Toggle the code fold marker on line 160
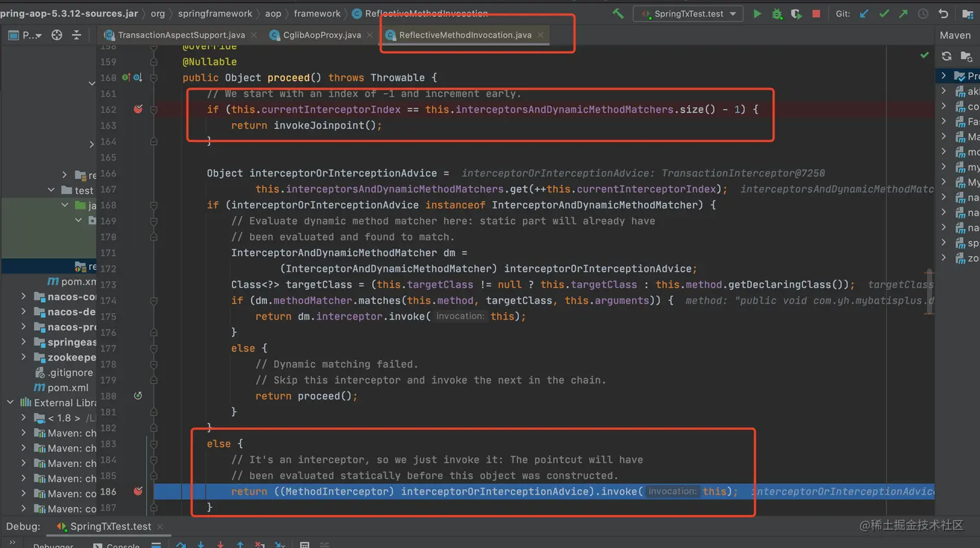The image size is (980, 548). 154,78
